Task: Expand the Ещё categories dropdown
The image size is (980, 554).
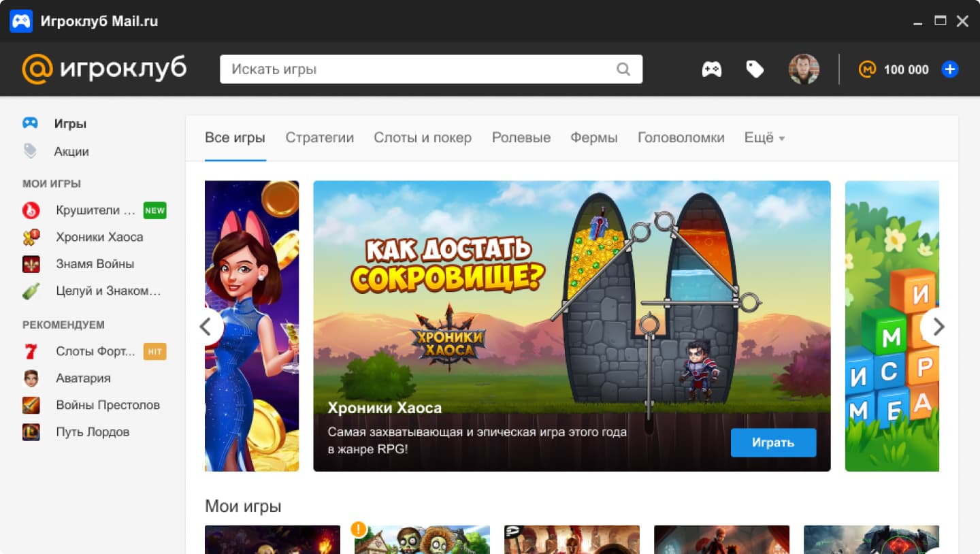Action: coord(764,137)
